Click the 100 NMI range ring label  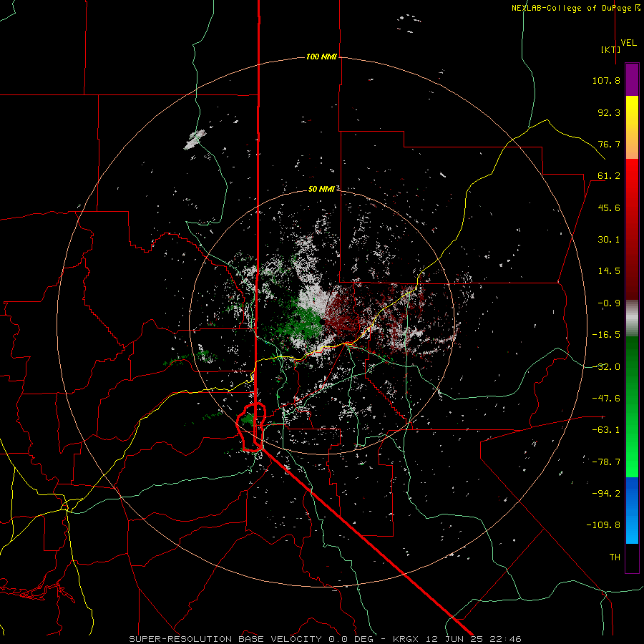click(321, 57)
